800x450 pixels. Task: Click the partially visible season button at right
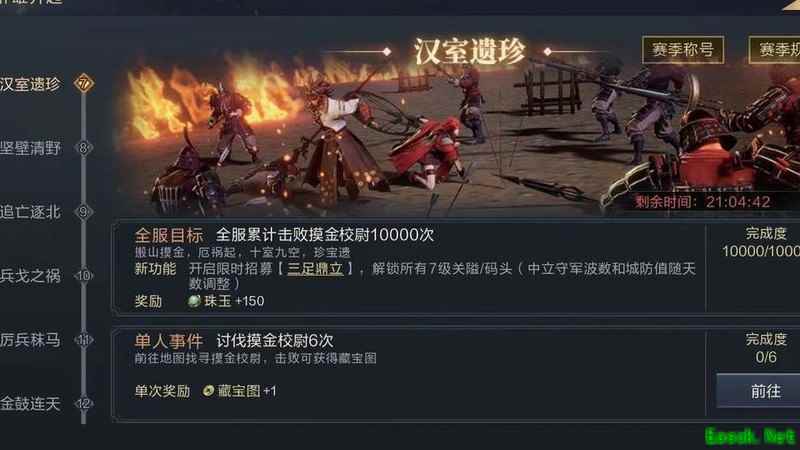coord(774,49)
